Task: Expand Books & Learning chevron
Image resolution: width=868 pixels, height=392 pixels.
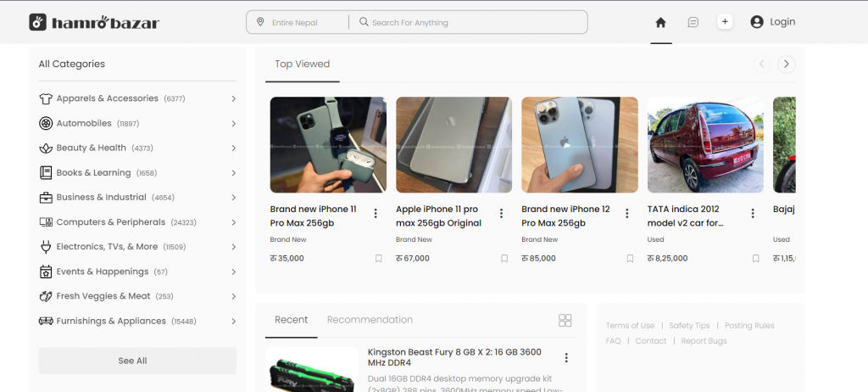Action: (x=234, y=173)
